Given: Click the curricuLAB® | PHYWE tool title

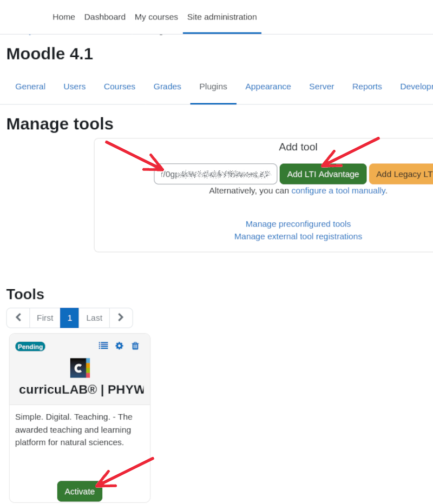Looking at the screenshot, I should click(x=81, y=389).
